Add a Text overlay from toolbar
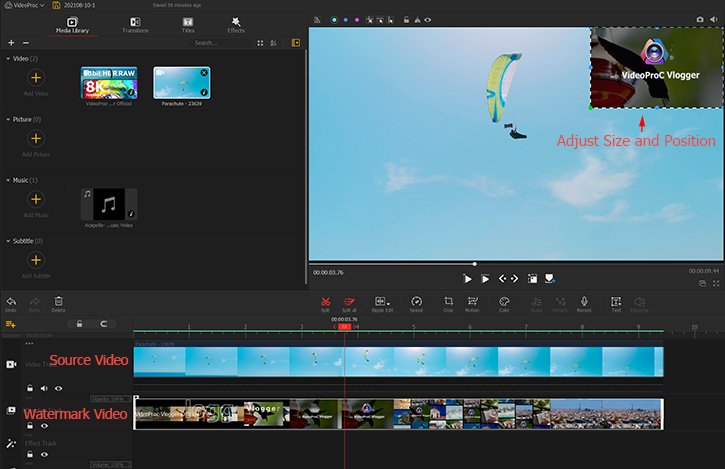The width and height of the screenshot is (725, 469). click(x=616, y=301)
